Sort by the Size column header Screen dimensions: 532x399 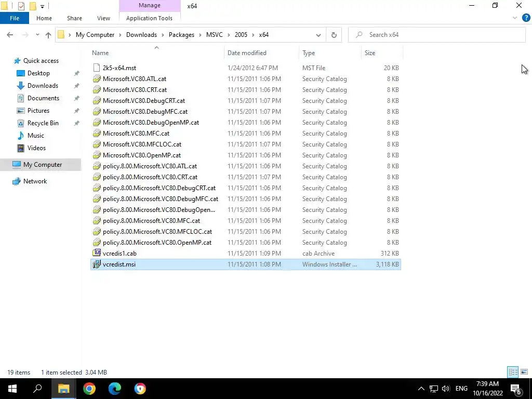click(370, 53)
